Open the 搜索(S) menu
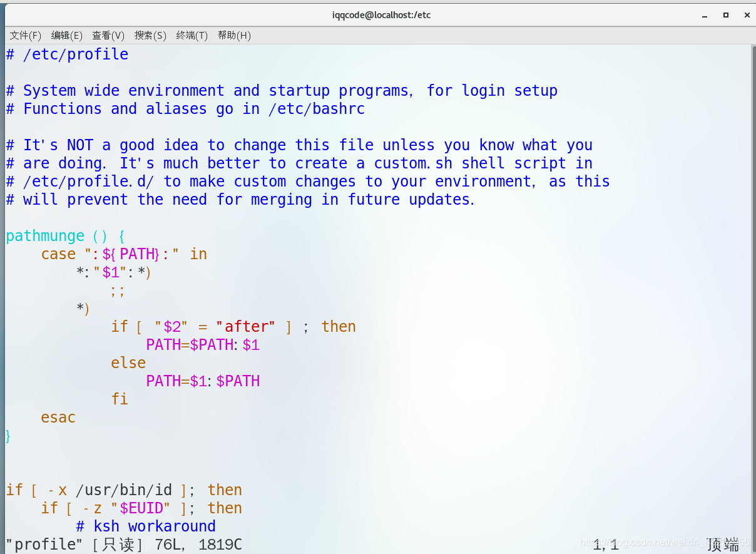 pos(150,36)
